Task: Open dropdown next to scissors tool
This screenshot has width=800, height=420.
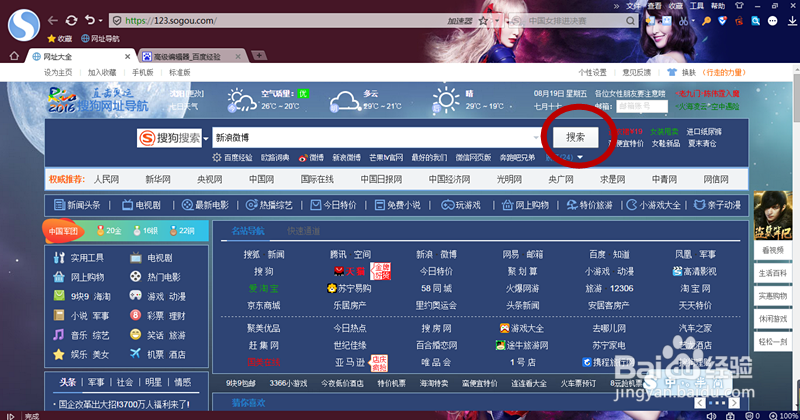Action: click(693, 21)
